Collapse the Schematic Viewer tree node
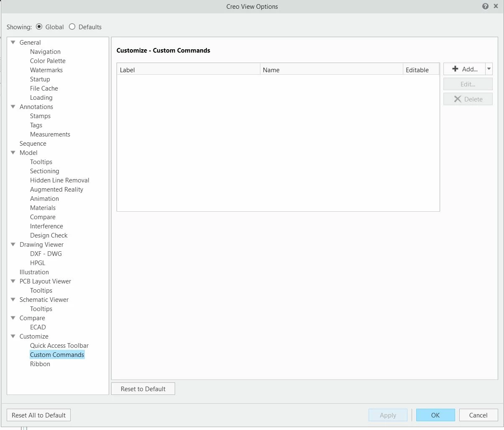 coord(13,299)
